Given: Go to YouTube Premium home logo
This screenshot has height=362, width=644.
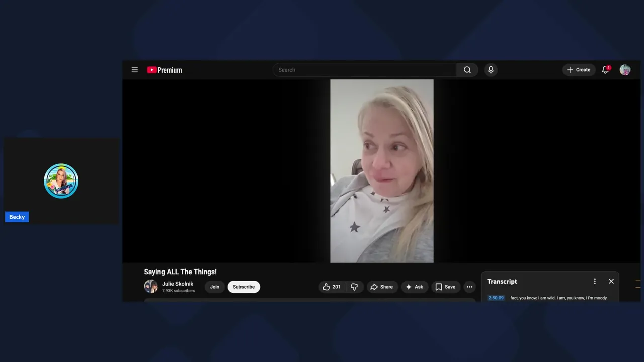Looking at the screenshot, I should coord(165,70).
